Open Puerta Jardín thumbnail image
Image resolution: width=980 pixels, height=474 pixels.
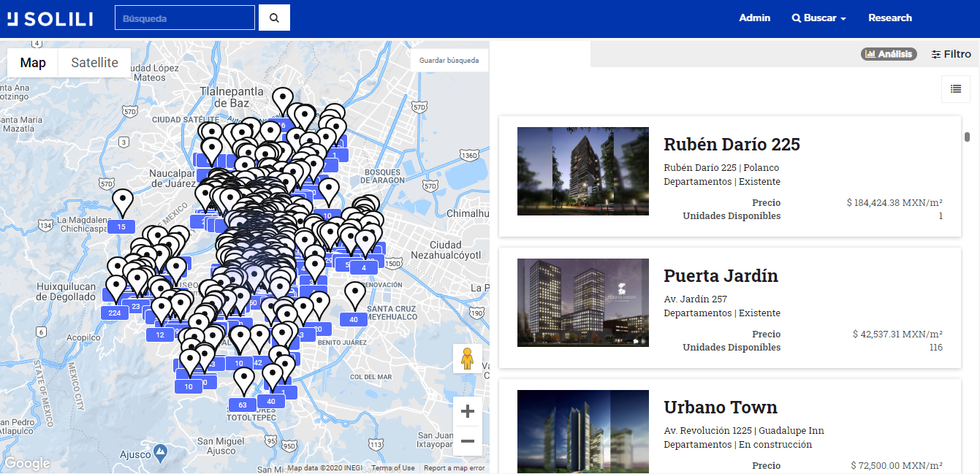(x=583, y=302)
